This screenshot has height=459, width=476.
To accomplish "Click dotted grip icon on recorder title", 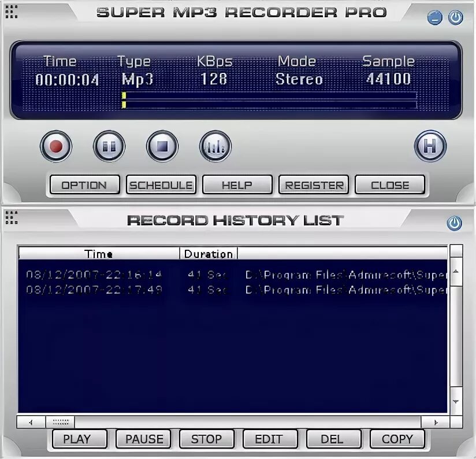I will pos(12,12).
